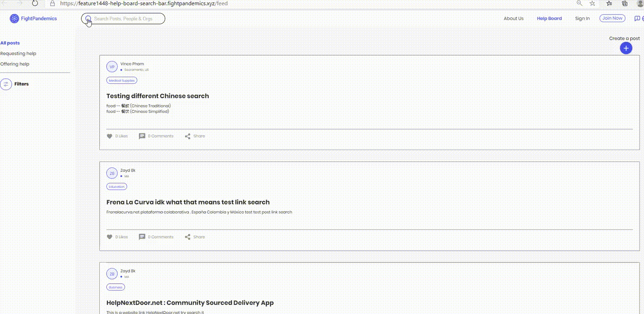Open post Testing different Chinese search
This screenshot has width=644, height=314.
click(x=158, y=96)
